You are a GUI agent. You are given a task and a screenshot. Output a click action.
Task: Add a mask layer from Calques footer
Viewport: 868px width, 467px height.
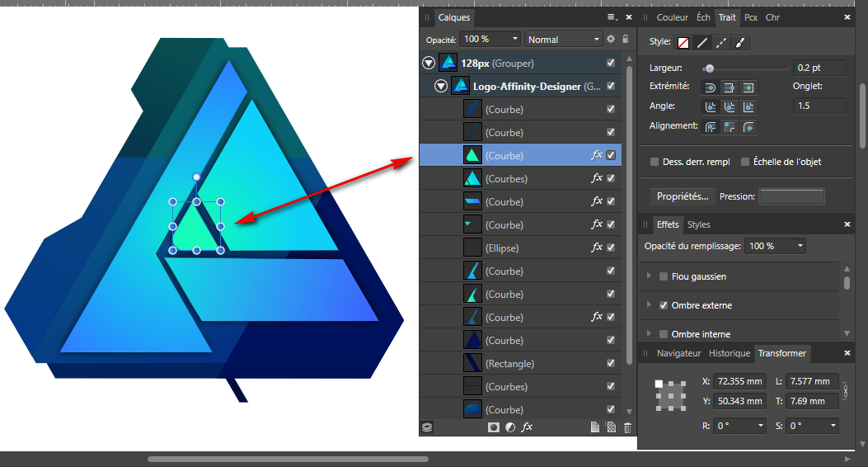493,427
